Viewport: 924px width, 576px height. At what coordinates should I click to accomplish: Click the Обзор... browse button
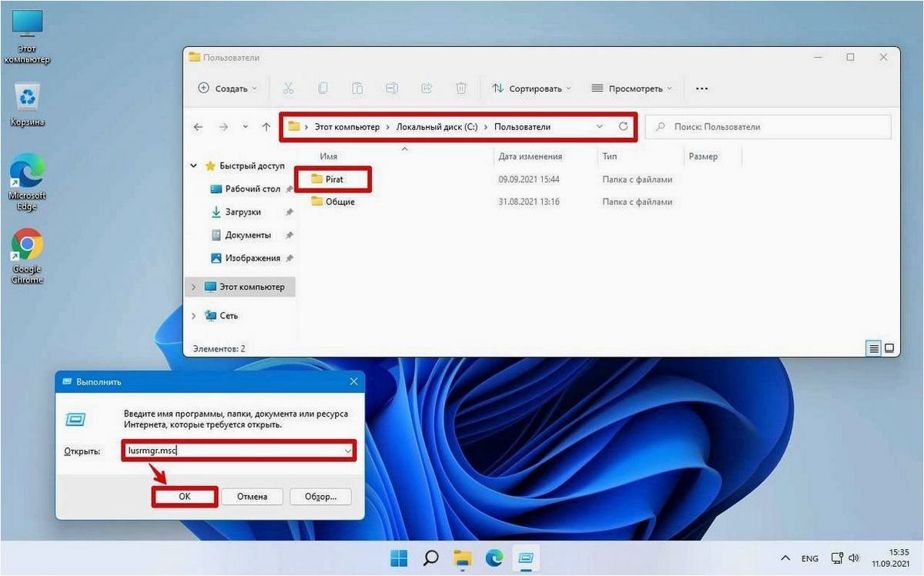[320, 497]
